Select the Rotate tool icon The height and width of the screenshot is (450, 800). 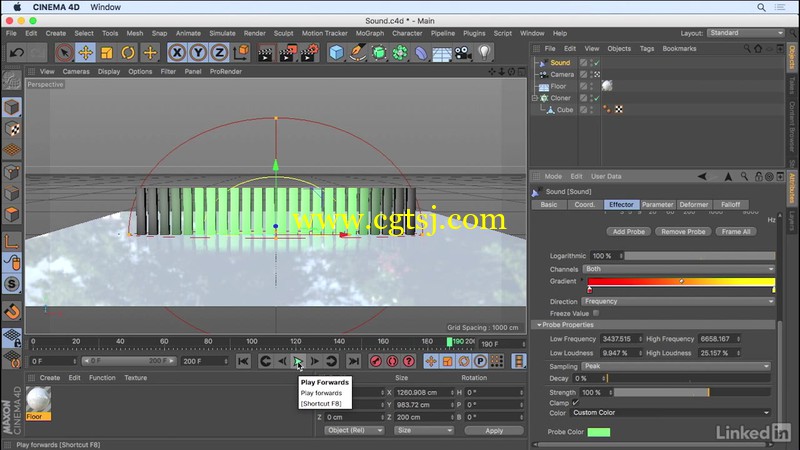128,53
